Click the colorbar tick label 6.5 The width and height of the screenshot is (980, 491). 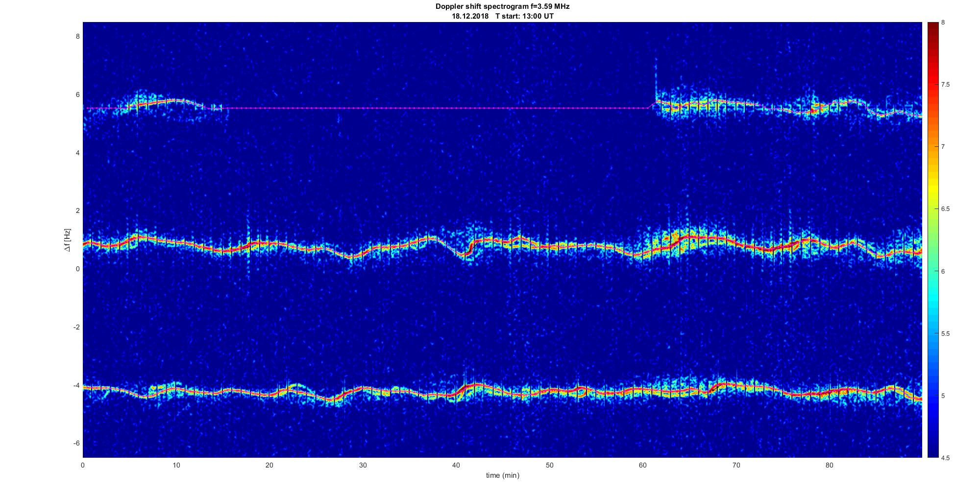945,209
